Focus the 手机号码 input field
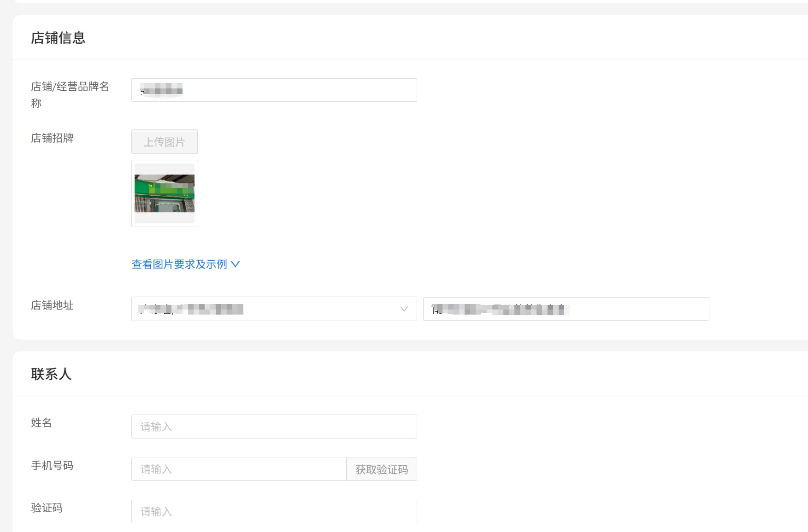Image resolution: width=808 pixels, height=532 pixels. [x=238, y=469]
